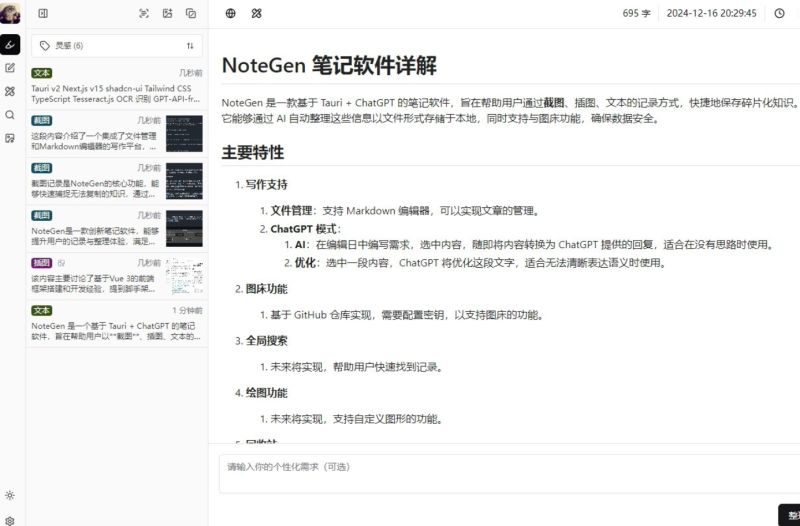This screenshot has width=800, height=526.
Task: Open the 截图记录是NoteGen的核心功能 record
Action: point(117,181)
